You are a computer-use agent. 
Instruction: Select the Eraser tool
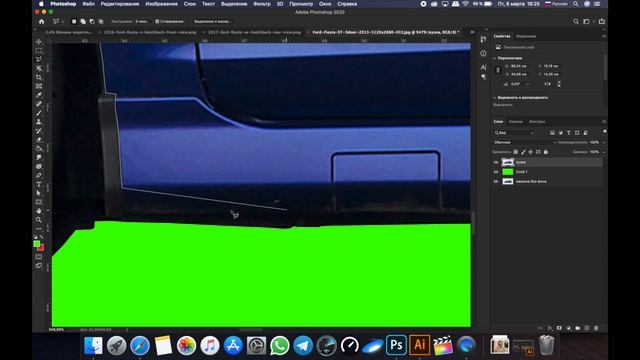pos(39,140)
